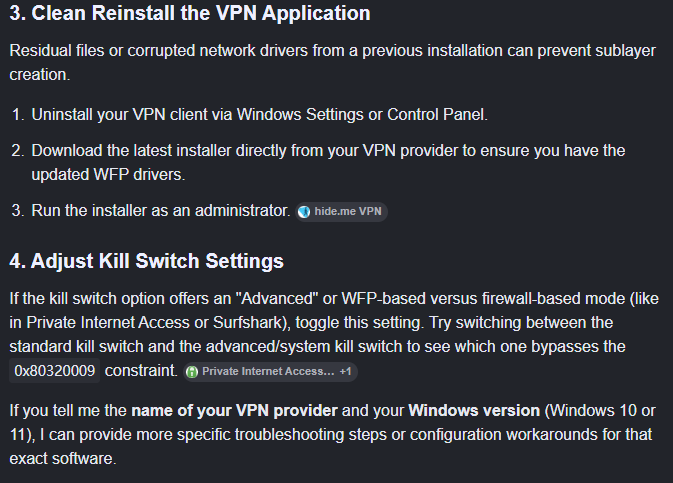Click the Windows Settings or Control Panel text

362,115
